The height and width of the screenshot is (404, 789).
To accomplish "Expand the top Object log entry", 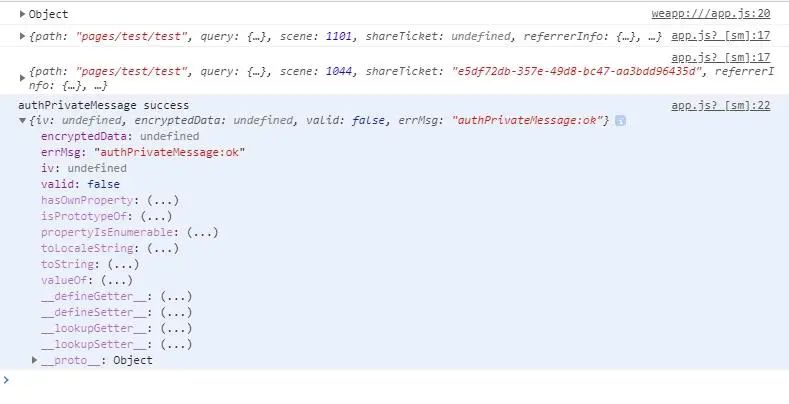I will [x=22, y=14].
